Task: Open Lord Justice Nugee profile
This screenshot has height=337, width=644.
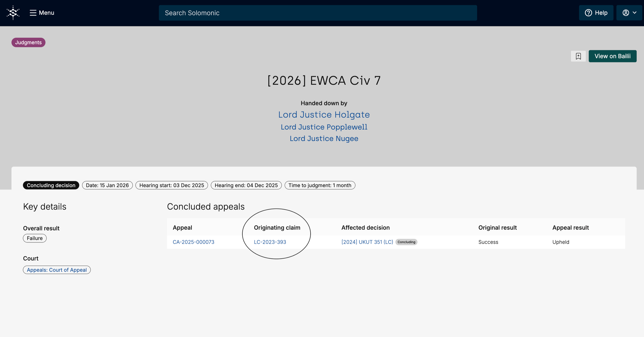Action: point(324,138)
